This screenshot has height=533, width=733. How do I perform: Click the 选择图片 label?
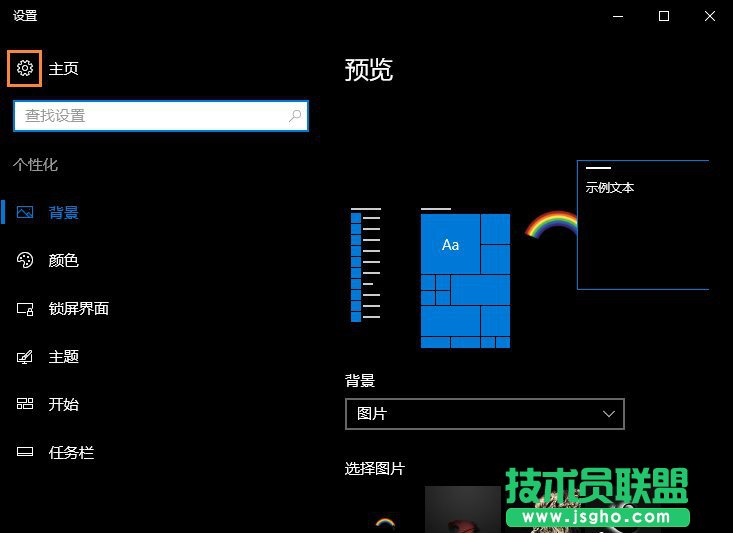[x=374, y=468]
